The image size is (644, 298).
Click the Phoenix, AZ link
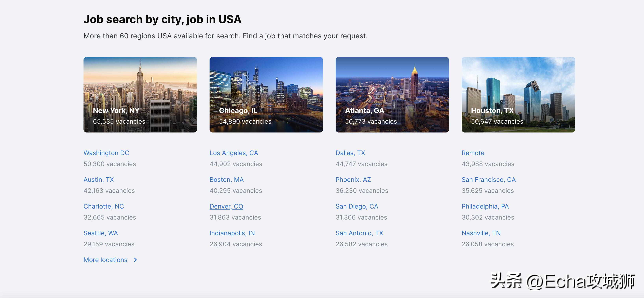tap(353, 179)
